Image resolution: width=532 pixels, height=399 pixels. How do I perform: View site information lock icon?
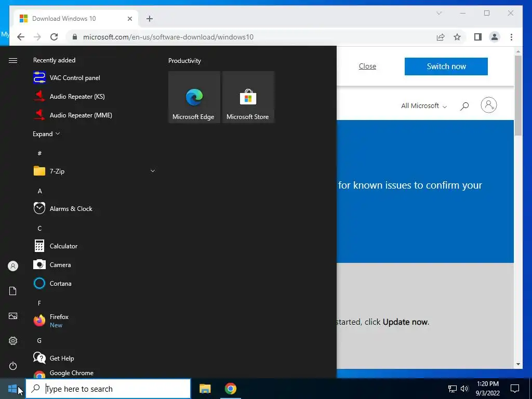(75, 37)
